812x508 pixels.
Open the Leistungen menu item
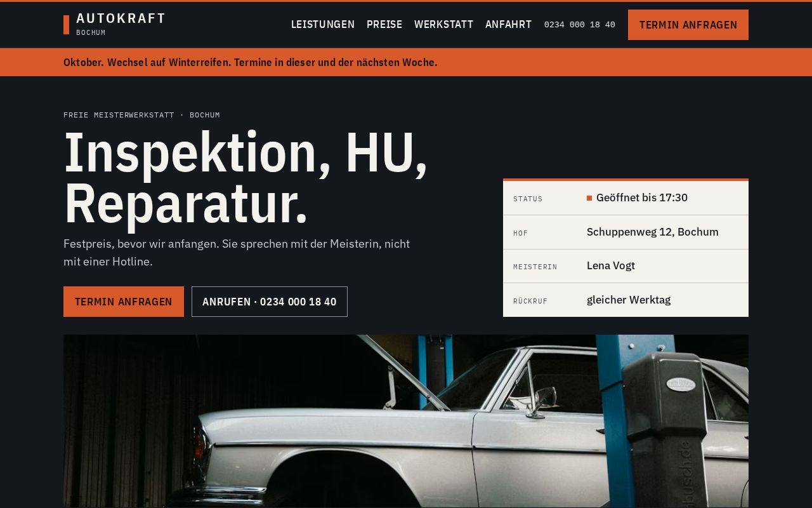(x=323, y=25)
